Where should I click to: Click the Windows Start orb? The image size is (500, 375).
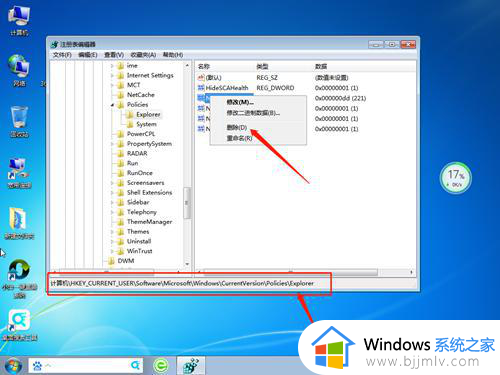[13, 366]
